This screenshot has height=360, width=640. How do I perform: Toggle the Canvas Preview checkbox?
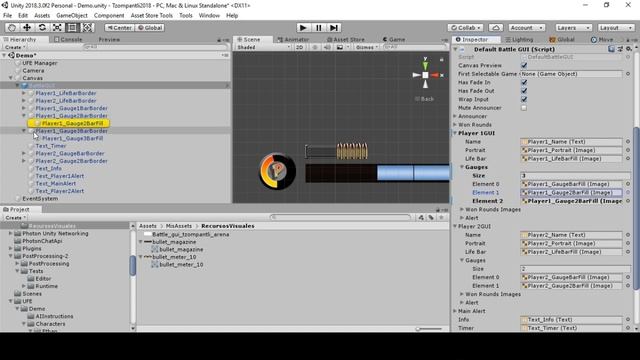coord(524,65)
